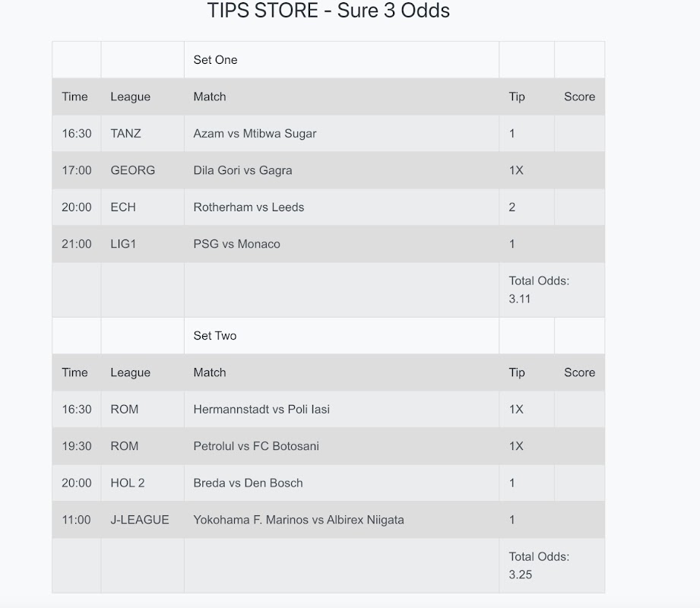The height and width of the screenshot is (608, 700).
Task: Click the GEORG league cell
Action: click(x=132, y=170)
